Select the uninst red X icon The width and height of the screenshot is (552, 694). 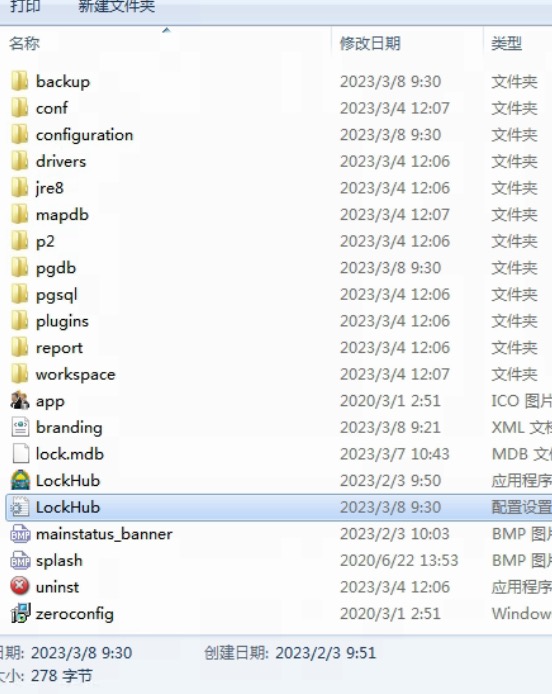point(20,586)
